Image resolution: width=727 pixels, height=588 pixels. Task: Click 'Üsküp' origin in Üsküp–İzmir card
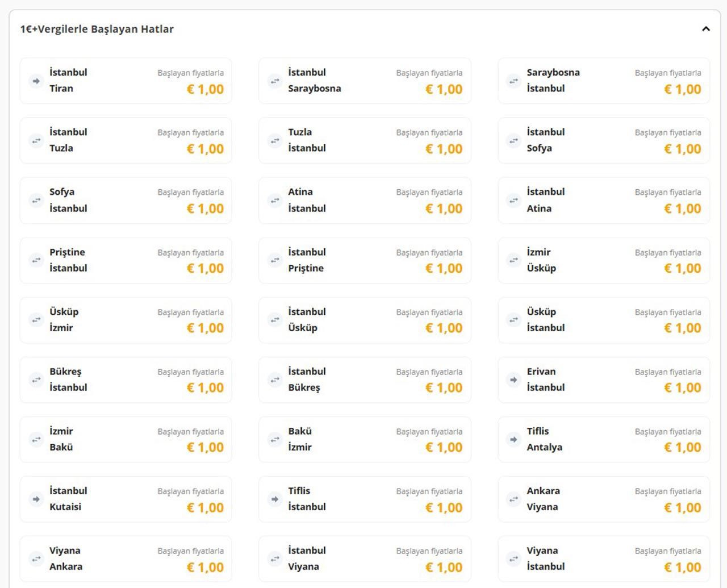point(64,312)
